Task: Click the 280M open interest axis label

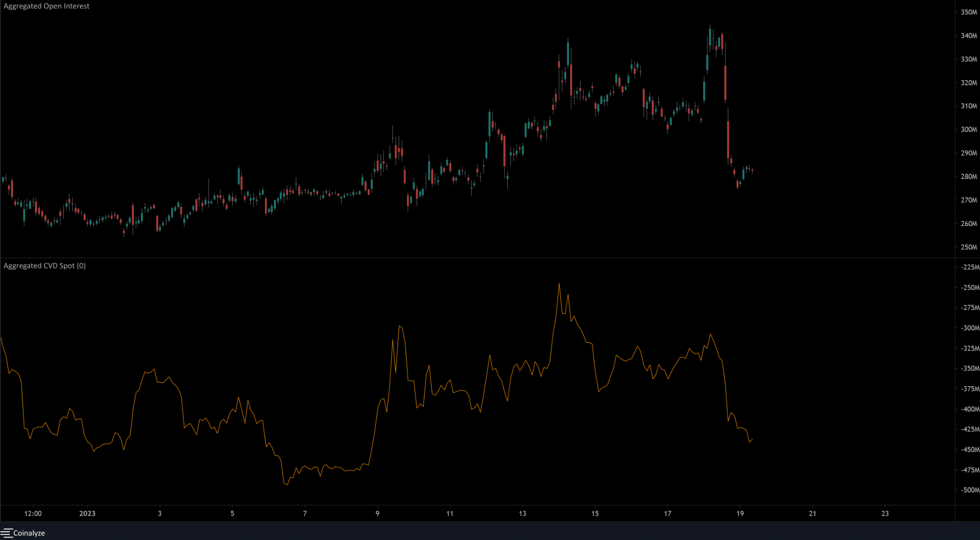Action: (969, 177)
